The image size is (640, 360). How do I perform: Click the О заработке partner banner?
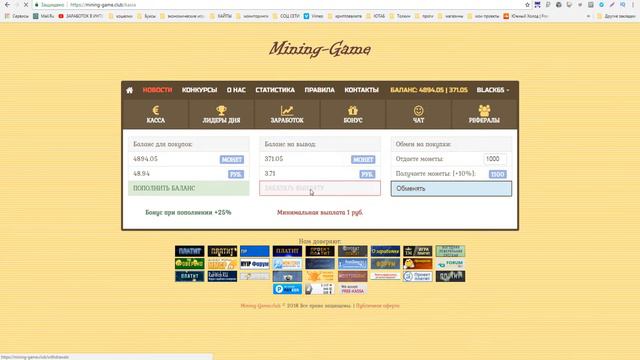point(385,251)
